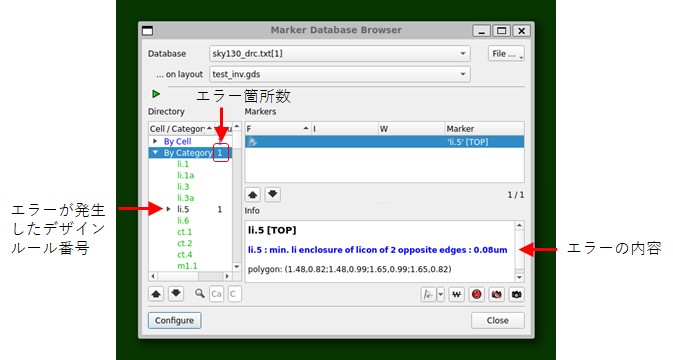
Task: Sort markers by I column header
Action: [x=345, y=129]
